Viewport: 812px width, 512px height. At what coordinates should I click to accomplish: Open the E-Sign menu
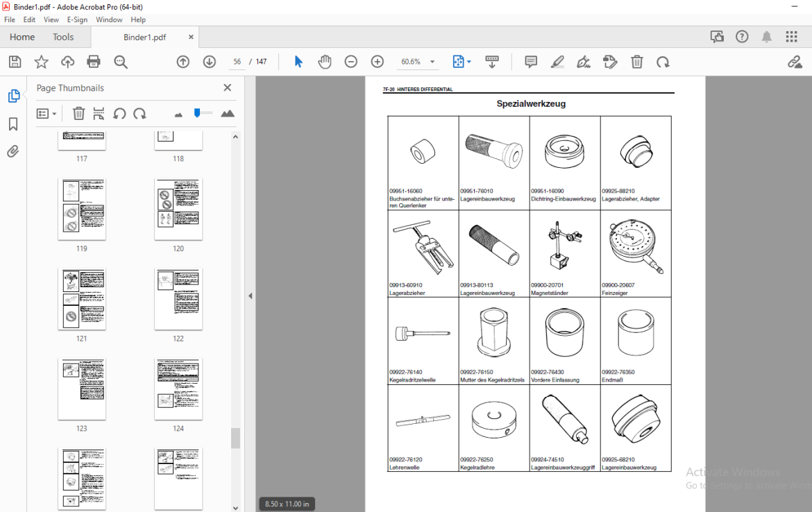(x=77, y=19)
